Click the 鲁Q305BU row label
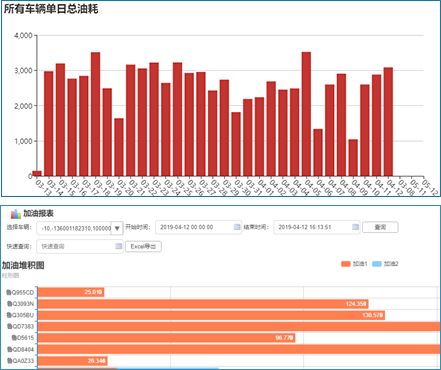 (20, 315)
